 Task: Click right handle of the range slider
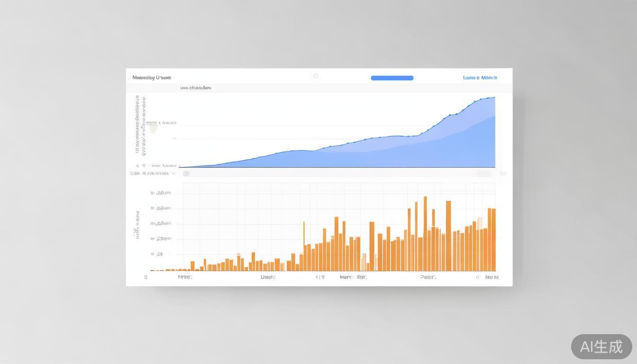point(483,174)
